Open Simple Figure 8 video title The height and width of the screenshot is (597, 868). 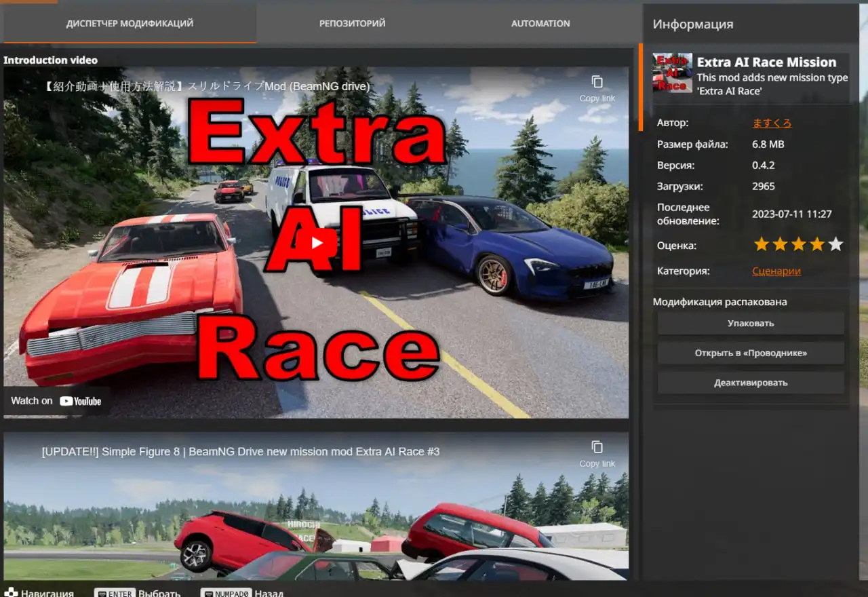pyautogui.click(x=241, y=451)
